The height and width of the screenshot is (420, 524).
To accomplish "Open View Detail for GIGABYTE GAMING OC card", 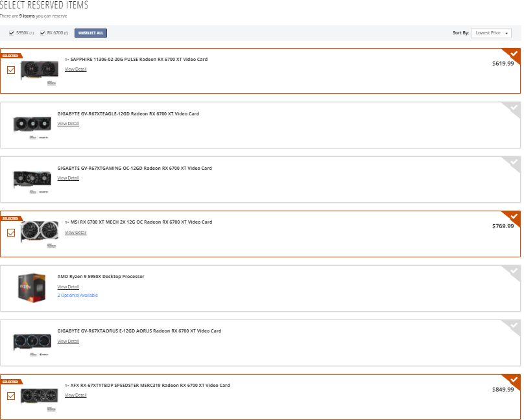I will click(68, 178).
